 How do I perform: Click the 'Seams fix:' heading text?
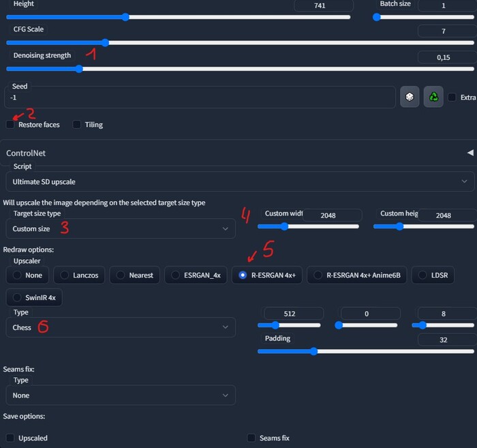pos(18,369)
